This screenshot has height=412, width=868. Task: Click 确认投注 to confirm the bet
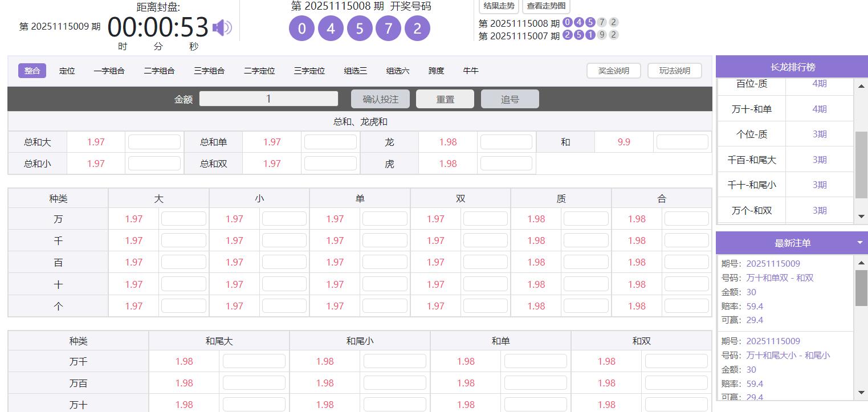(x=380, y=98)
